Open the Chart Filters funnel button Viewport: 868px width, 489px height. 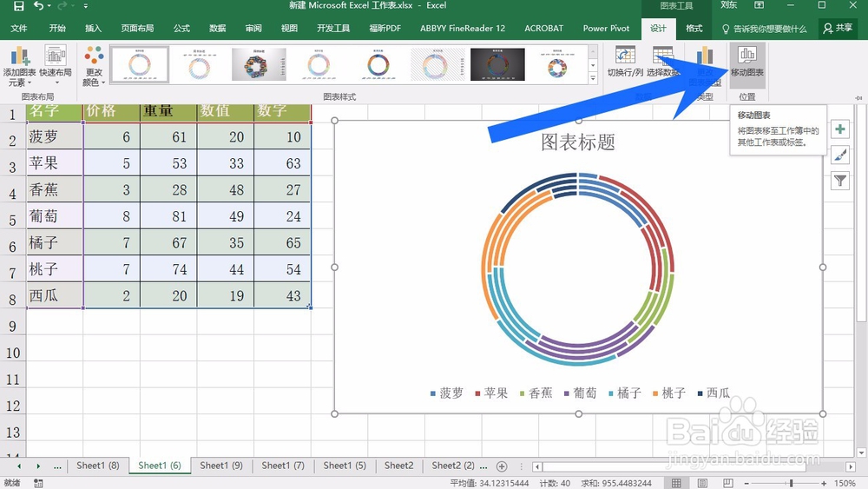click(840, 181)
